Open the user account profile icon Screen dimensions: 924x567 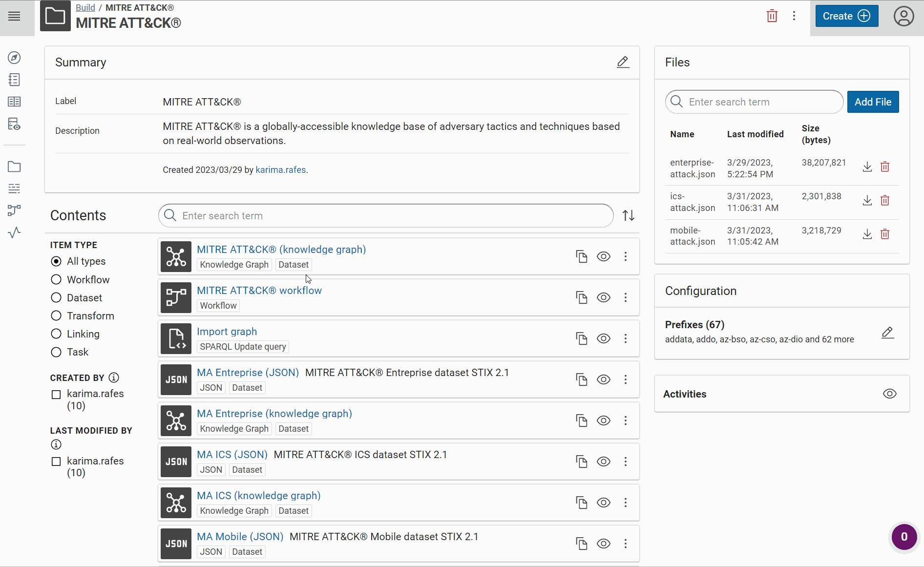pos(903,16)
